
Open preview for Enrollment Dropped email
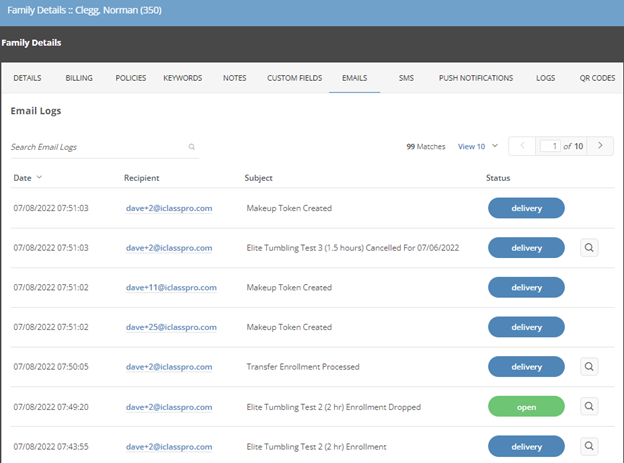pyautogui.click(x=589, y=406)
